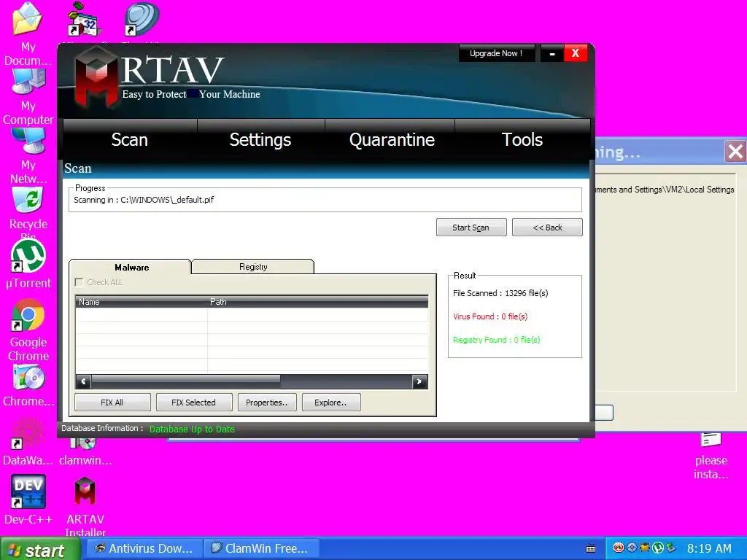747x560 pixels.
Task: Switch to the Registry tab
Action: (253, 267)
